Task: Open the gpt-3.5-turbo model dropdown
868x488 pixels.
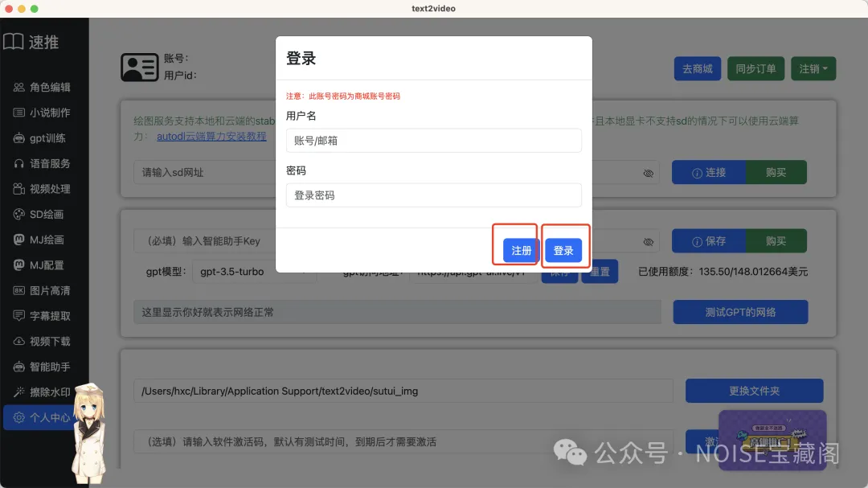Action: point(254,272)
